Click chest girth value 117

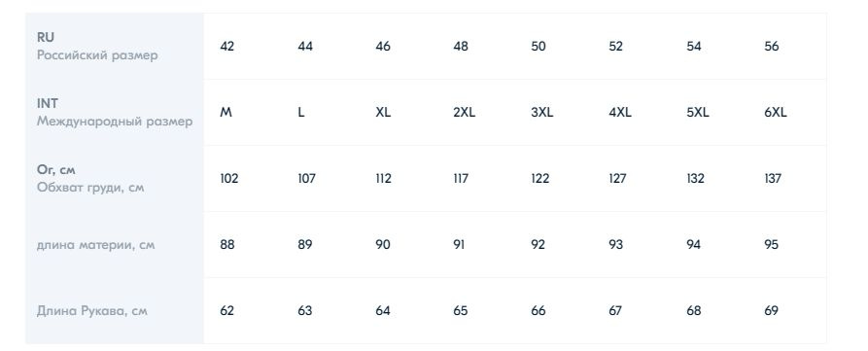point(461,178)
